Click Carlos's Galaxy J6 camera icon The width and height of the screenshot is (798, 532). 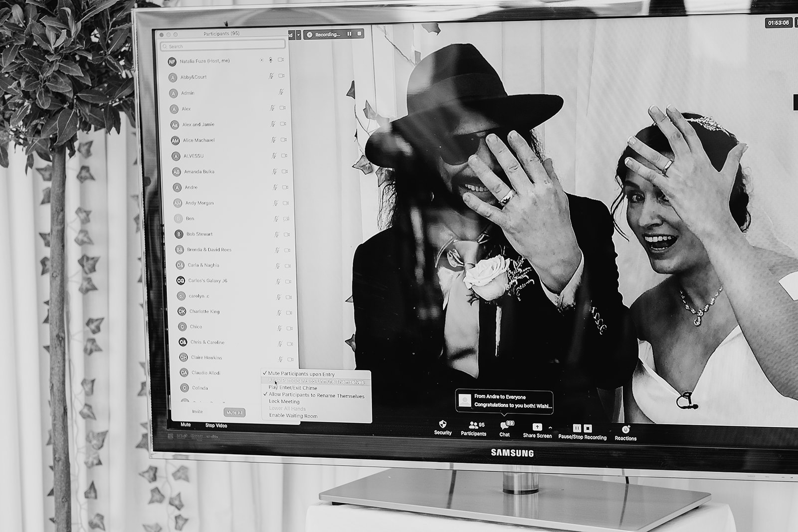pyautogui.click(x=288, y=282)
